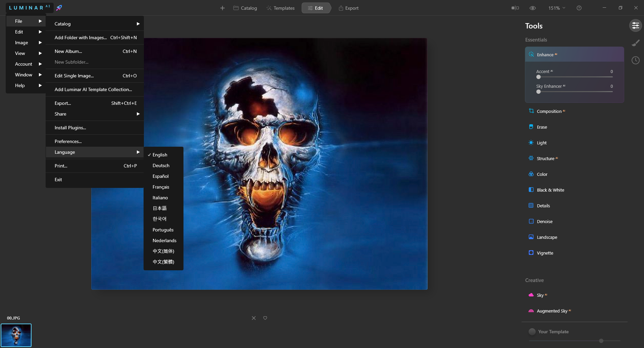644x348 pixels.
Task: Switch language to Español
Action: coord(163,176)
